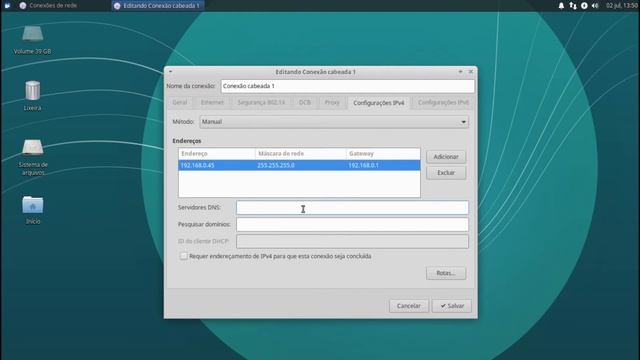Open the Rotas... button
640x360 pixels.
(446, 273)
